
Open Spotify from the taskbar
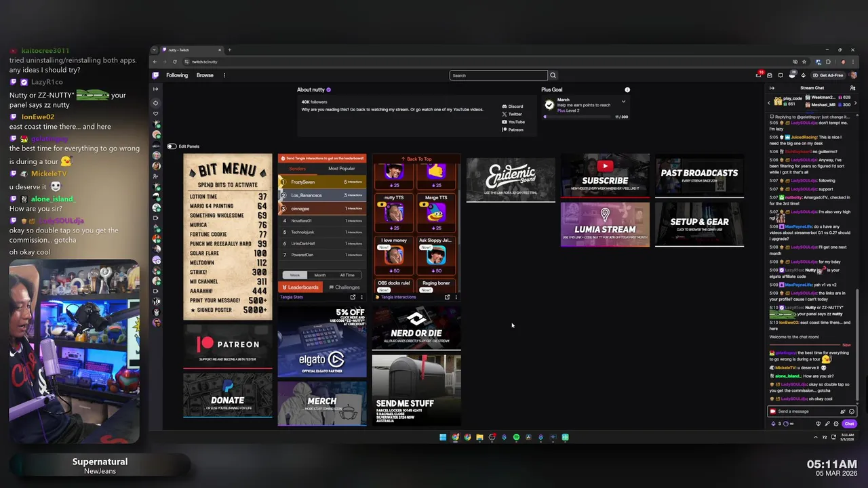coord(516,437)
